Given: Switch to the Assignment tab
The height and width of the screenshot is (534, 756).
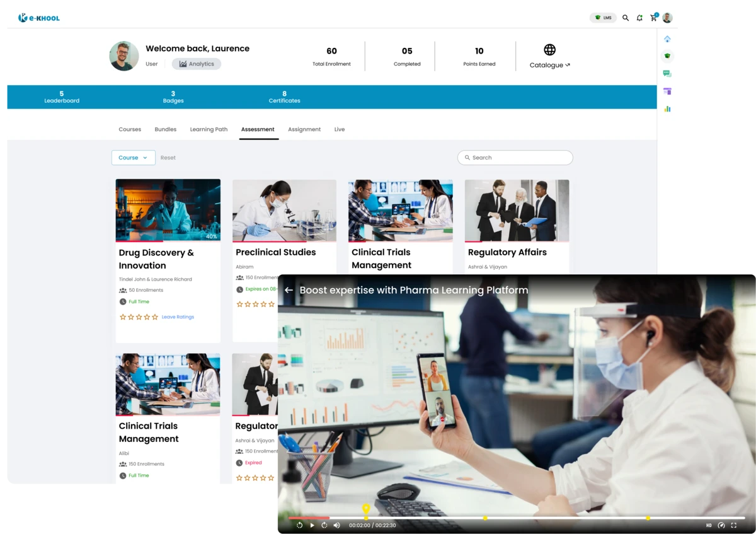Looking at the screenshot, I should (304, 129).
